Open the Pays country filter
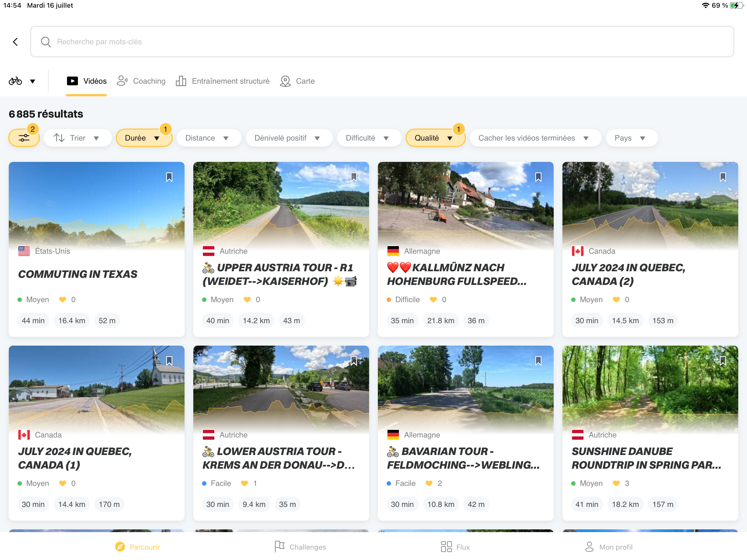747x560 pixels. [x=632, y=138]
